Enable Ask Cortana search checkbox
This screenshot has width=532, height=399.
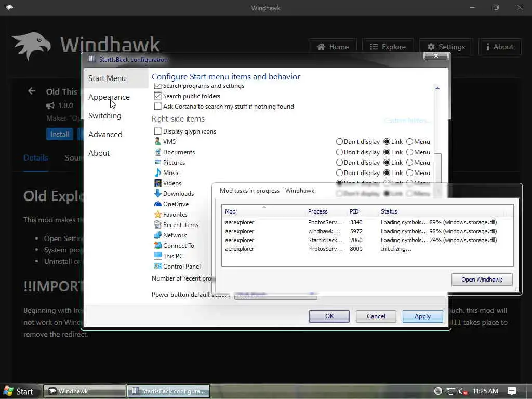point(157,106)
